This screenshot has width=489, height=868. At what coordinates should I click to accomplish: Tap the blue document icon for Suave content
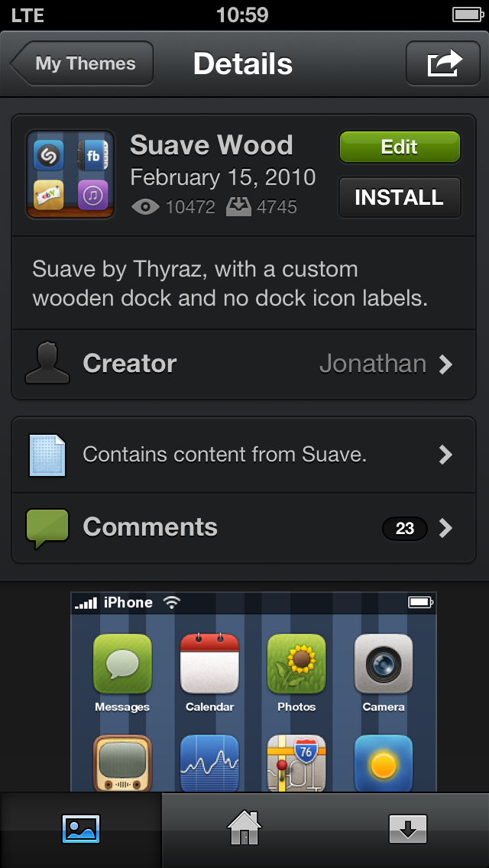tap(47, 455)
